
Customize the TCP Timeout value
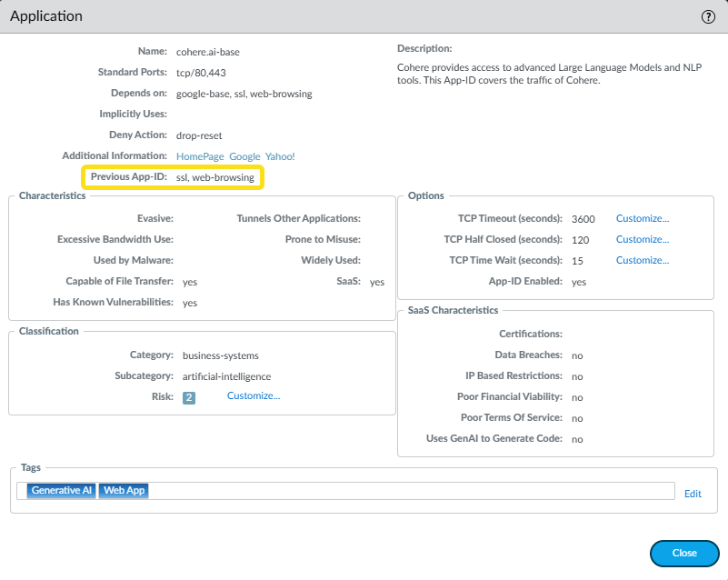(642, 218)
